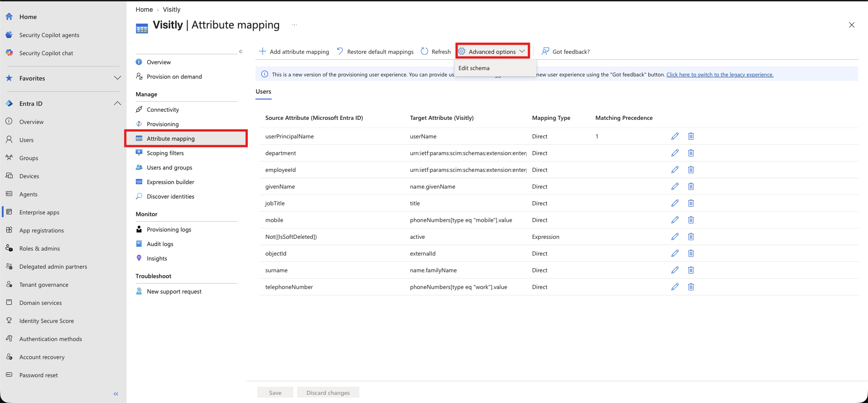Delete the department mapping trash icon
Screen dimensions: 868x403
(691, 153)
